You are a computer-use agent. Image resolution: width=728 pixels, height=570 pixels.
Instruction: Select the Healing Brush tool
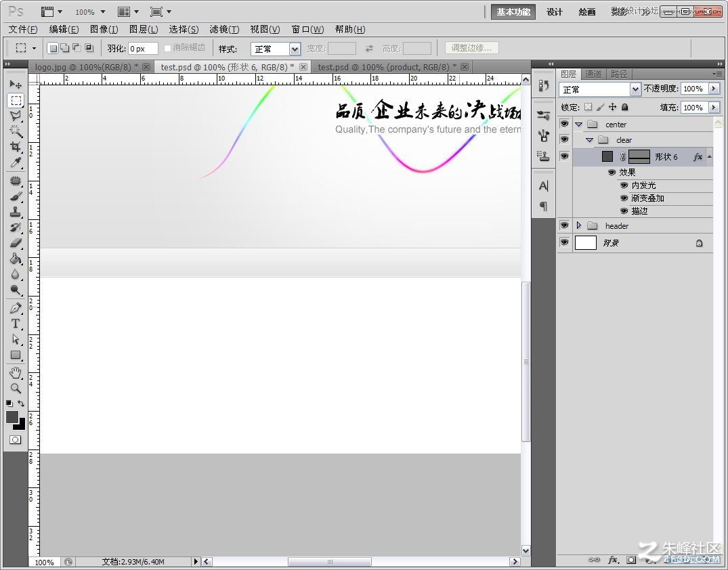[x=16, y=181]
